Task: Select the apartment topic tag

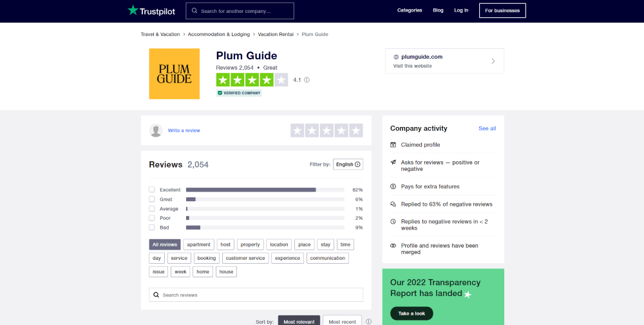Action: (199, 245)
